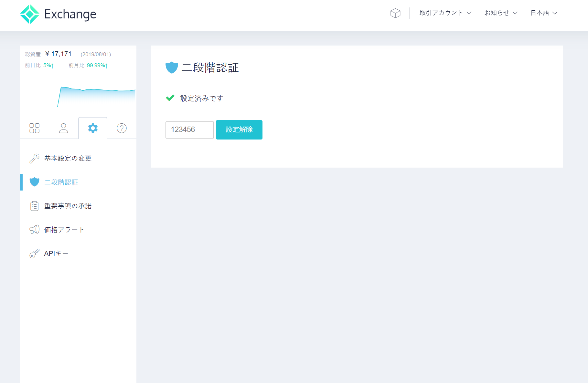Select 二段階認証 in the sidebar menu
The width and height of the screenshot is (588, 383).
click(x=61, y=182)
